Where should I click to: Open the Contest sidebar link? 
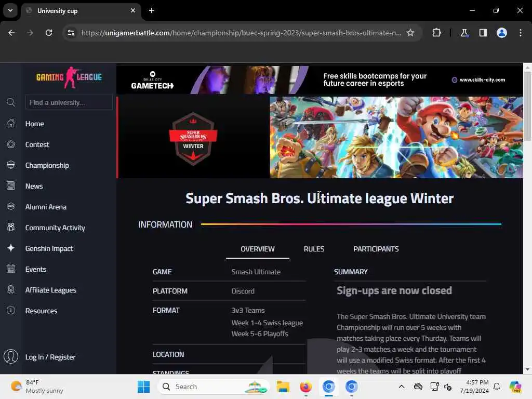37,144
